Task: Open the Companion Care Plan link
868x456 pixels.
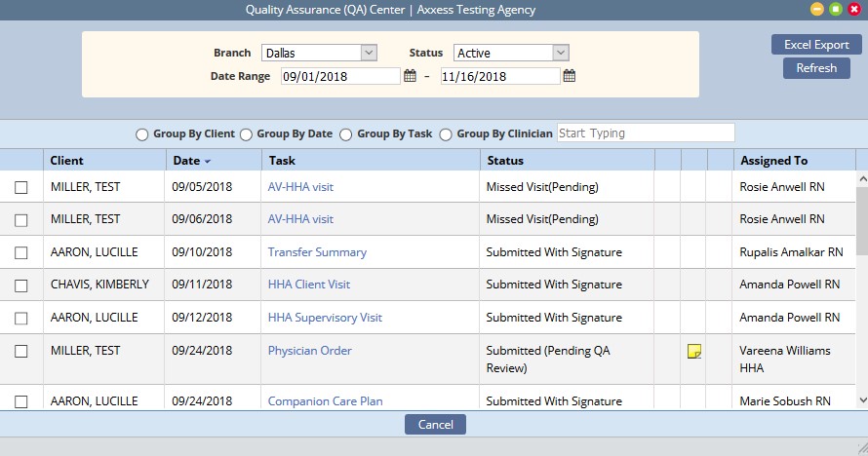Action: (x=325, y=401)
